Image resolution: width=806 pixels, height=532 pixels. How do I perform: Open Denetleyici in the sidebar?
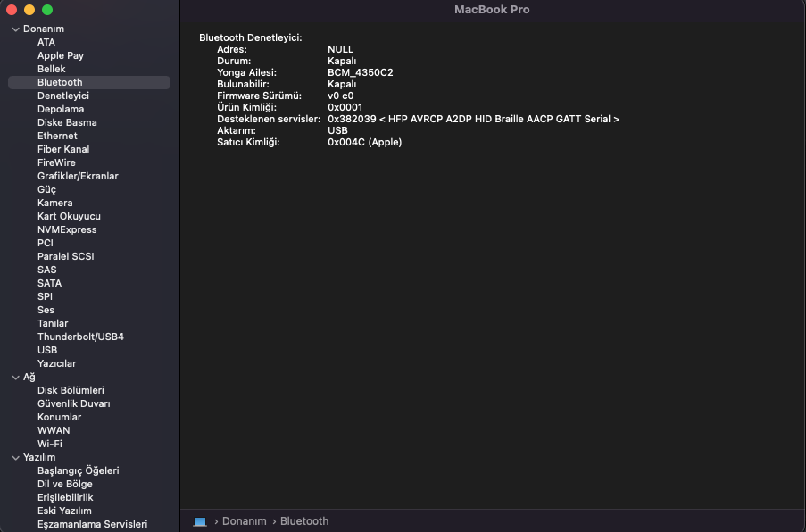(x=63, y=96)
